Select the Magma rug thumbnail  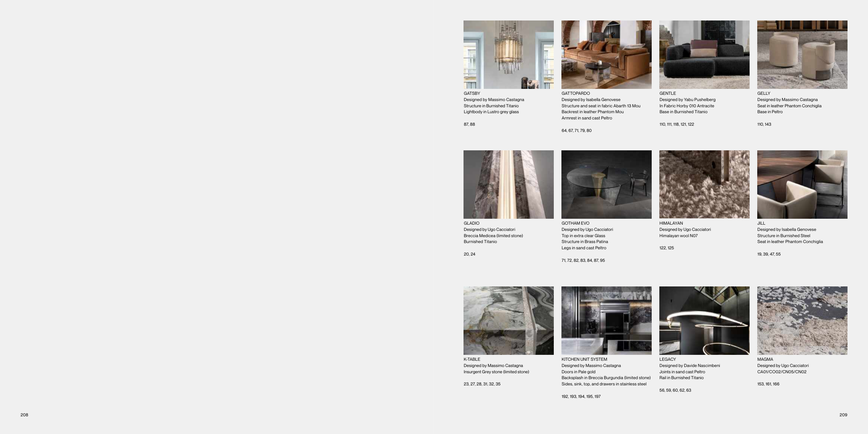(x=802, y=320)
